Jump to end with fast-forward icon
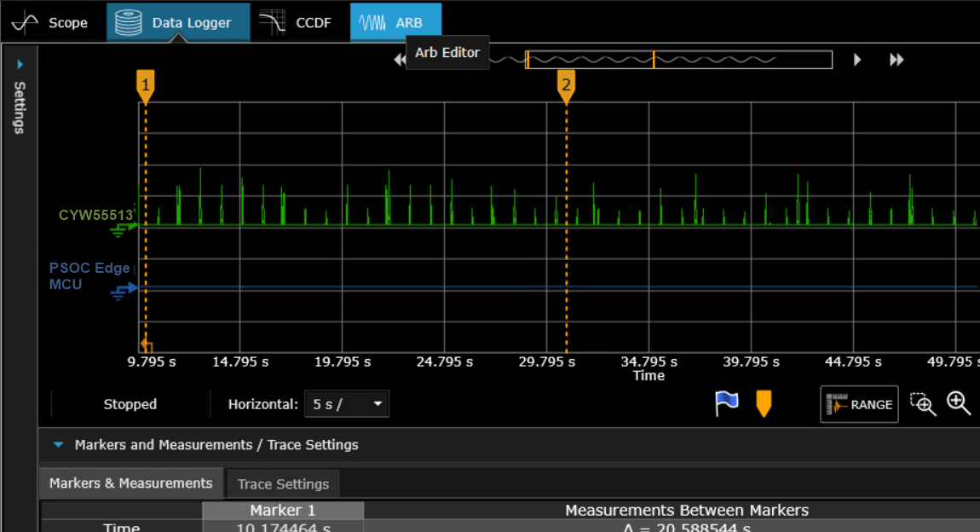 click(896, 60)
